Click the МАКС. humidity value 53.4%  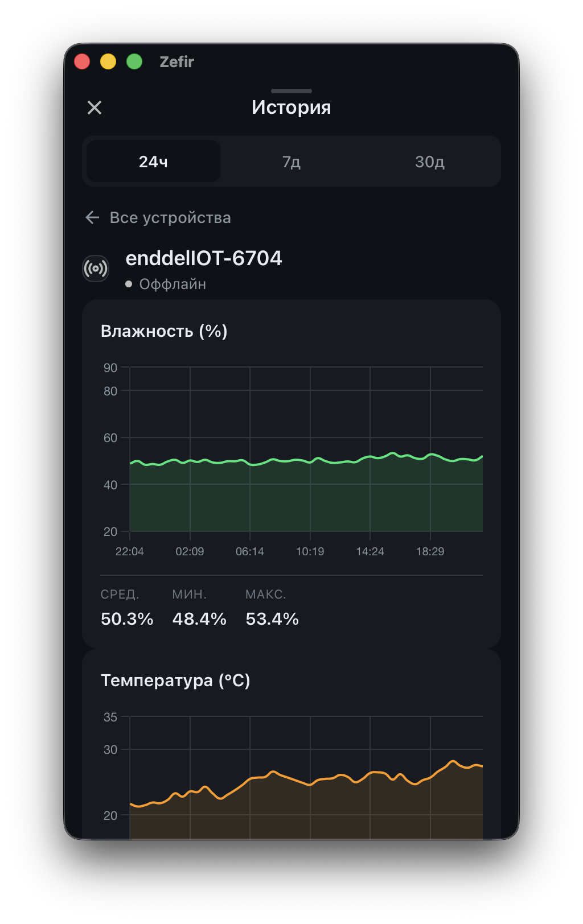(272, 618)
